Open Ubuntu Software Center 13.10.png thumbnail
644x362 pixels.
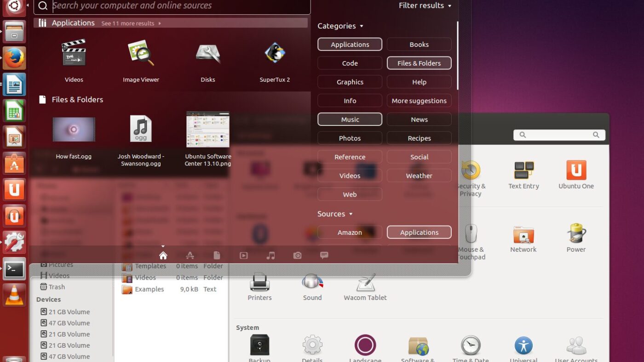click(x=208, y=139)
